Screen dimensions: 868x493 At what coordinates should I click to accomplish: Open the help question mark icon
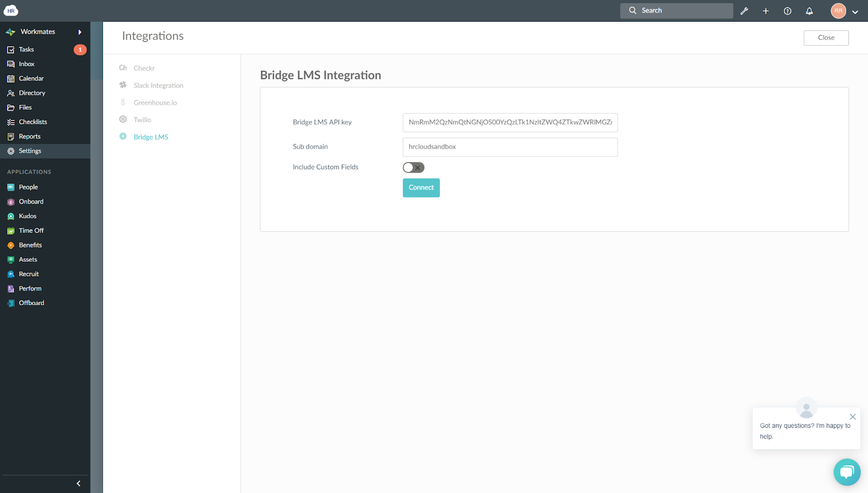[x=788, y=11]
